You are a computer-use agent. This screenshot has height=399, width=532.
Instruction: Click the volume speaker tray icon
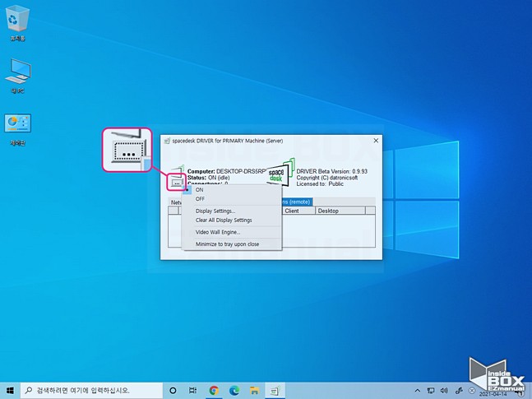[444, 391]
